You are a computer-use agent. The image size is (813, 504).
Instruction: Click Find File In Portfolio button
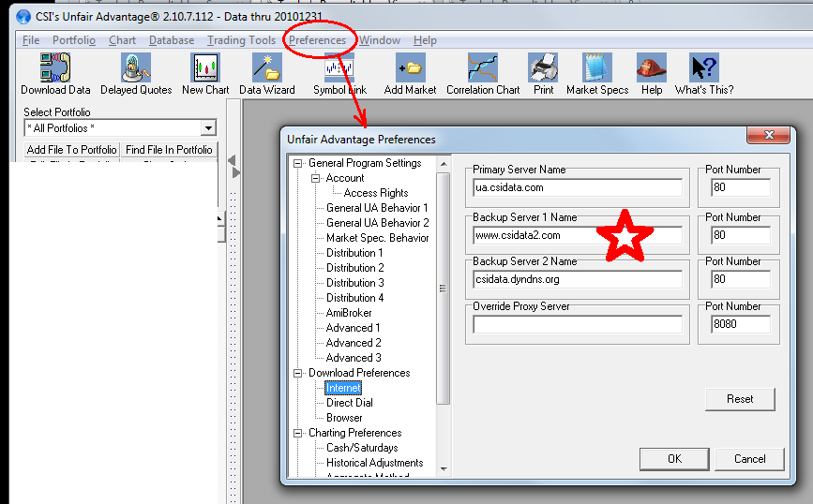pyautogui.click(x=169, y=150)
